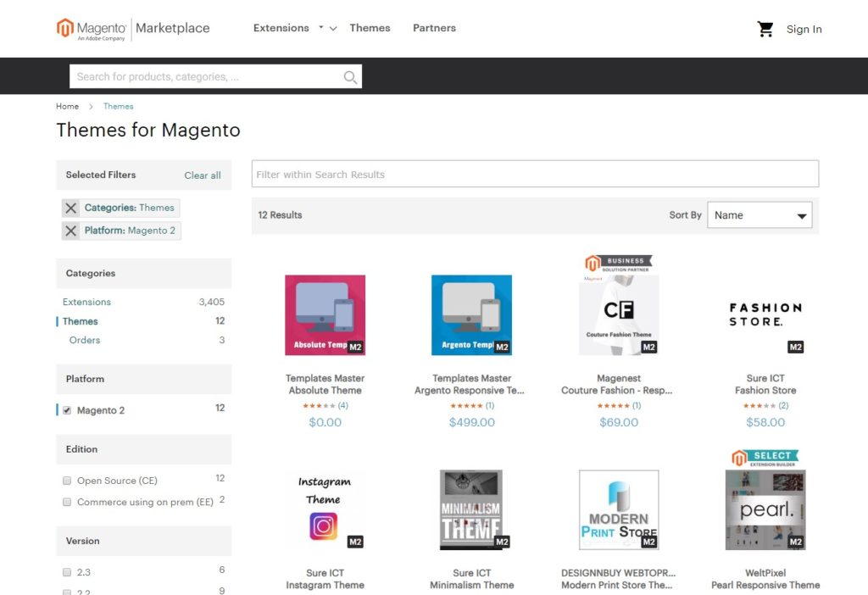Open the Extensions menu
This screenshot has width=868, height=595.
[x=281, y=28]
